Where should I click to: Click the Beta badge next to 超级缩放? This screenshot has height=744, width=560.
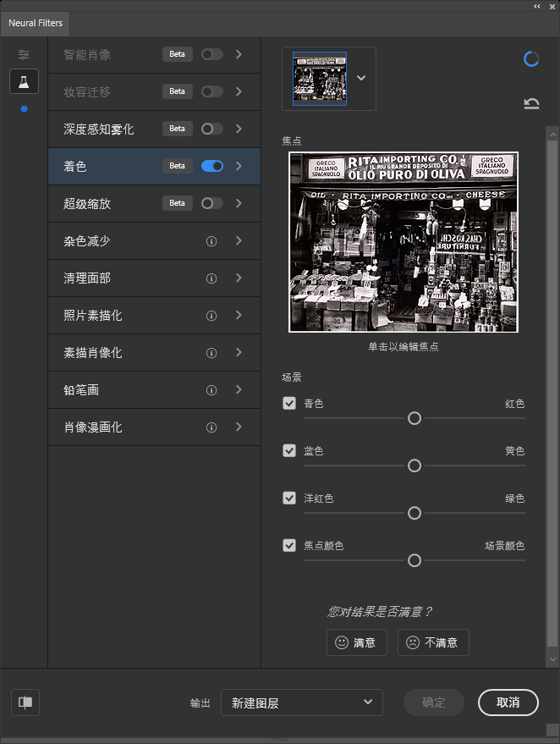tap(178, 203)
